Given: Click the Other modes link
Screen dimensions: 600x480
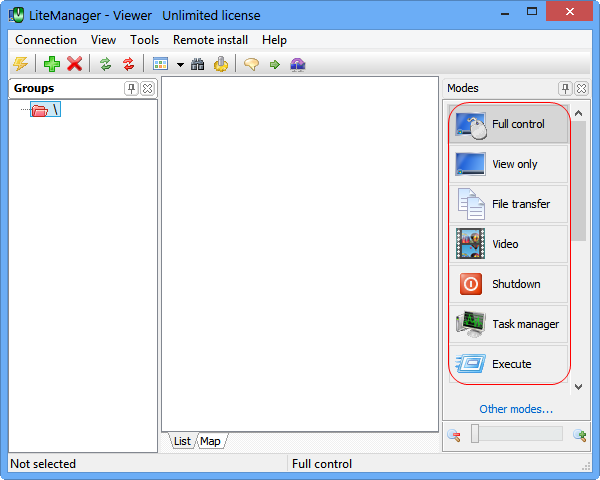Looking at the screenshot, I should [515, 409].
